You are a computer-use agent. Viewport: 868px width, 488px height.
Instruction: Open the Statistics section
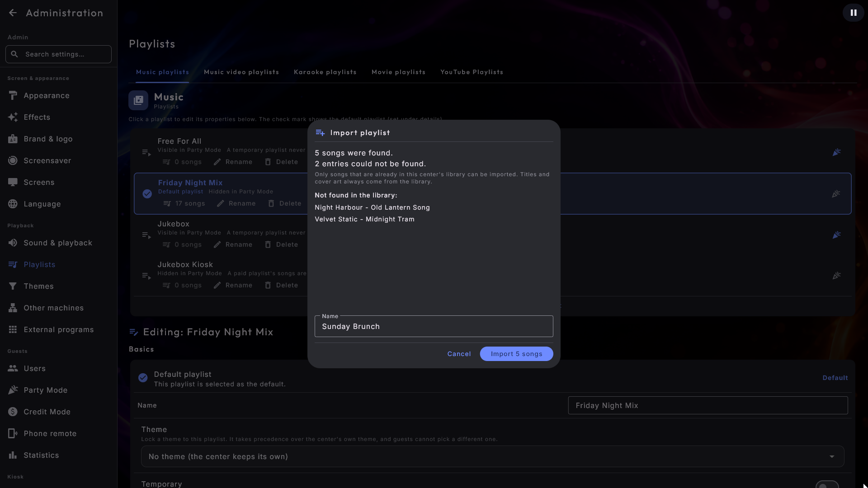pyautogui.click(x=59, y=455)
